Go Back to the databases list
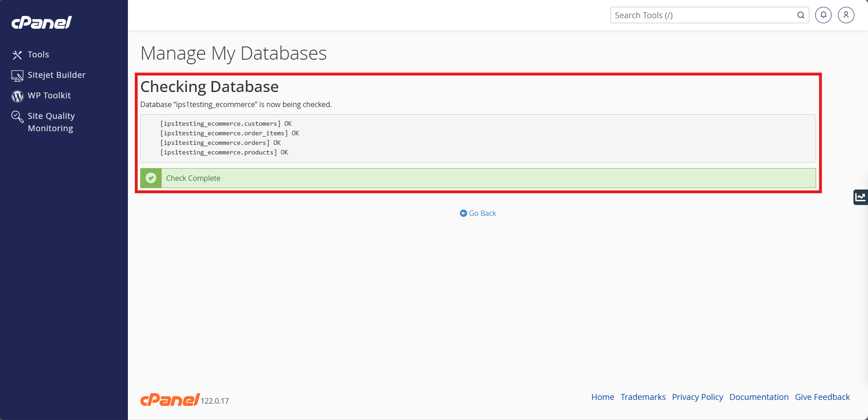This screenshot has height=420, width=868. click(x=478, y=213)
